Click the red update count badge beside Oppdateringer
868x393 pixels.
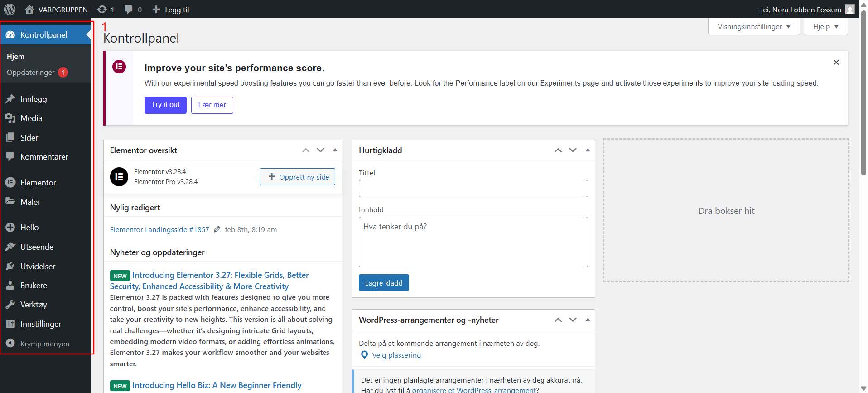[x=63, y=72]
